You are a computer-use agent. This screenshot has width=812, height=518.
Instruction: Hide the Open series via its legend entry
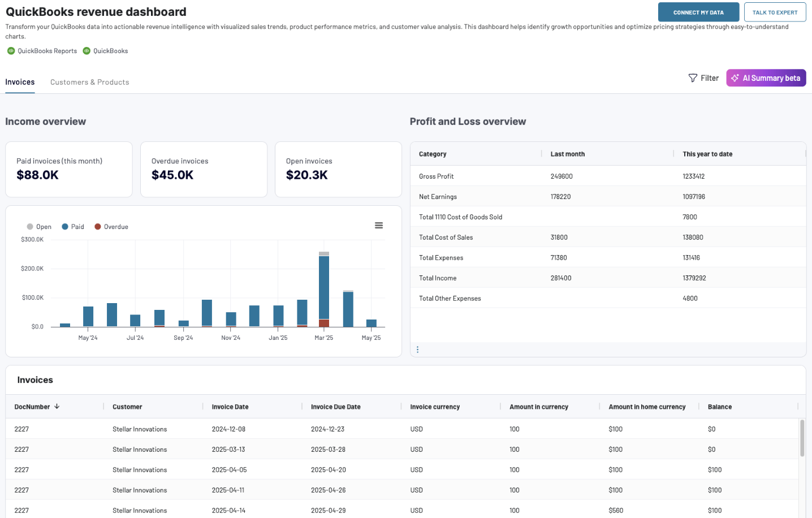click(x=40, y=226)
